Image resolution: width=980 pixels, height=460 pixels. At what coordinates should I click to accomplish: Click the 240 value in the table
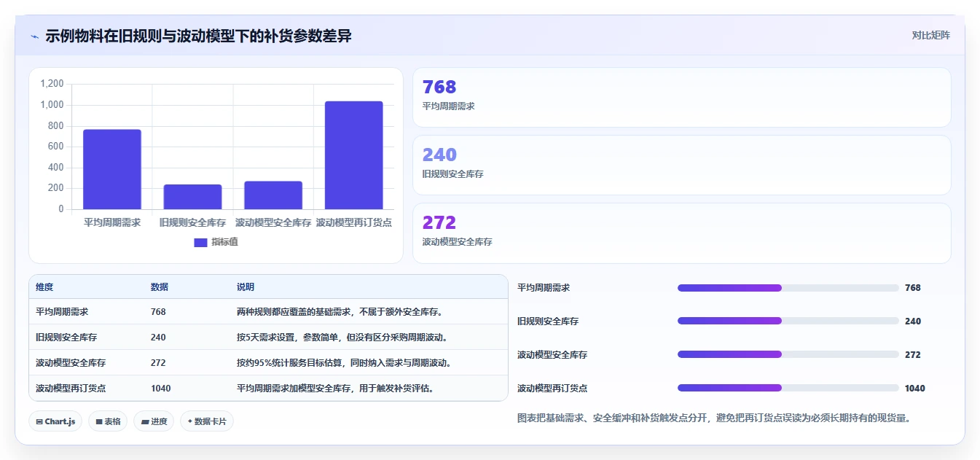[158, 337]
